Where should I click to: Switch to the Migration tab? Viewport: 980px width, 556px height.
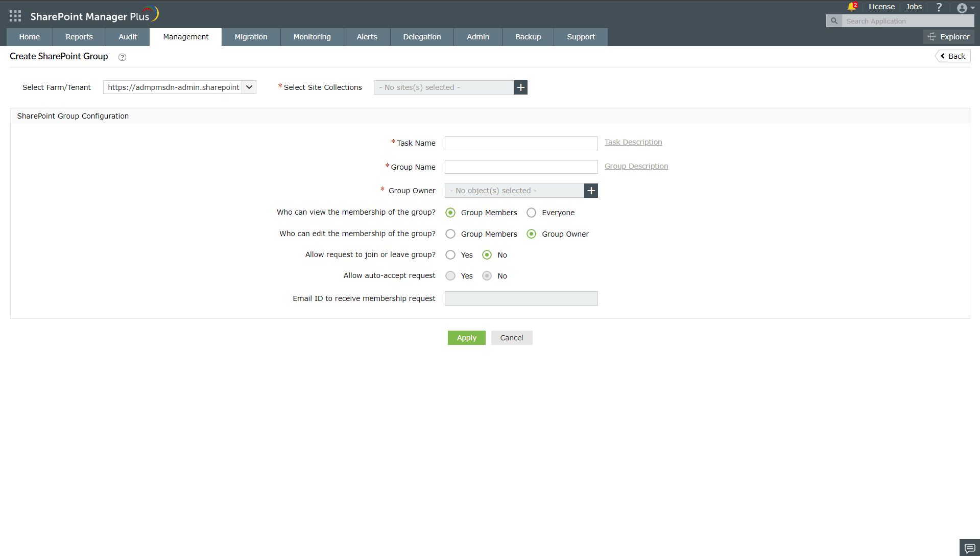[251, 37]
